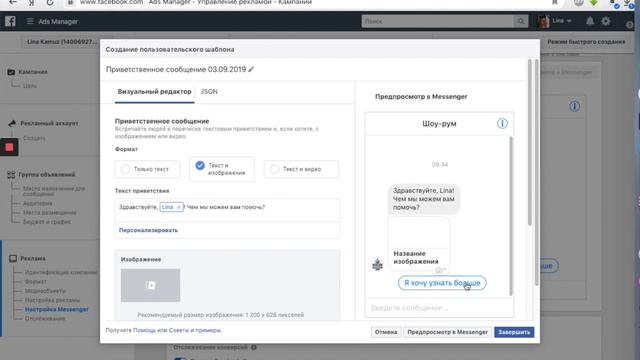The height and width of the screenshot is (360, 640).
Task: Open Настройка Messenger in sidebar
Action: click(x=57, y=309)
